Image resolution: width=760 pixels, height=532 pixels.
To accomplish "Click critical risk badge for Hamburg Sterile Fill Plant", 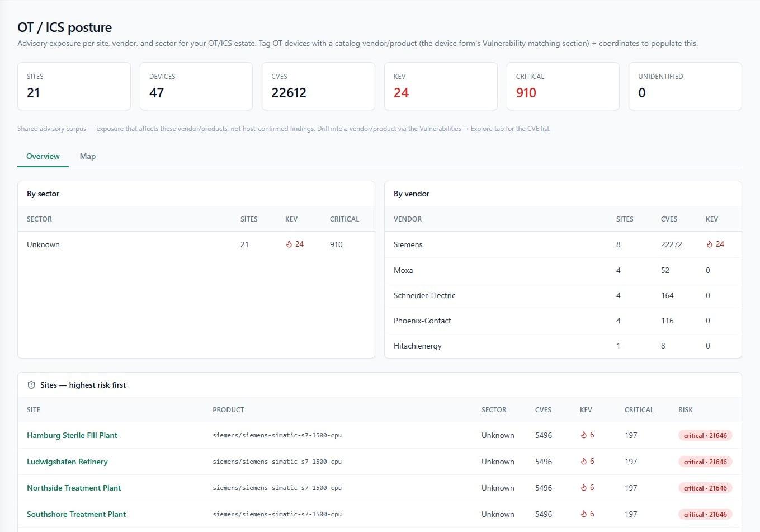I will 705,435.
